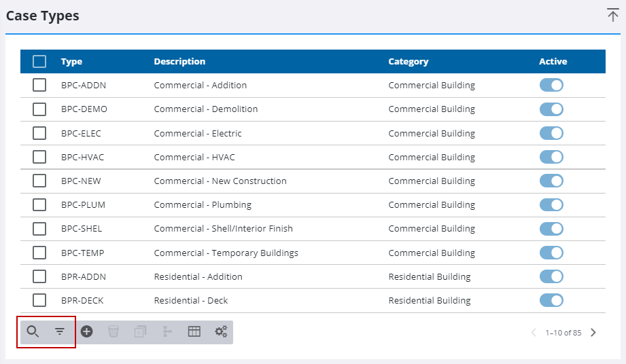
Task: Click the hierarchy tree icon in the toolbar
Action: pos(167,331)
